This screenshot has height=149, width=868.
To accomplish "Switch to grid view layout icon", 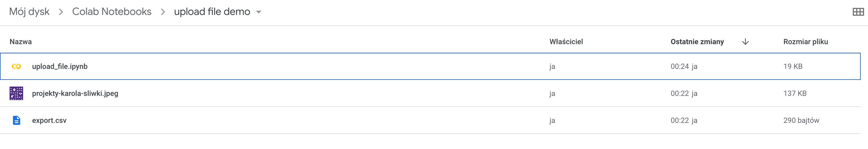I will 858,12.
